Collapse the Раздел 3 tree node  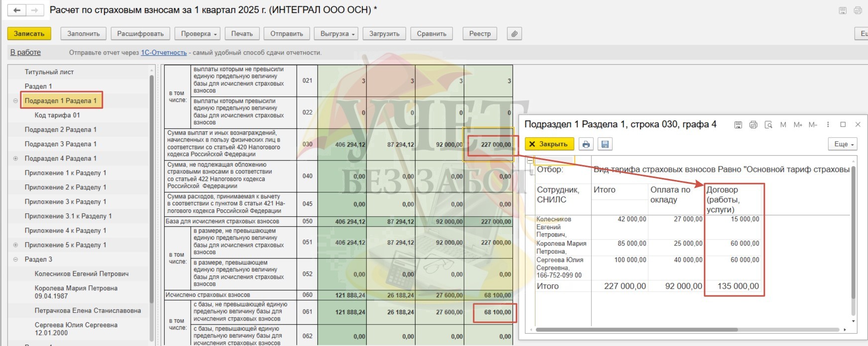point(15,259)
